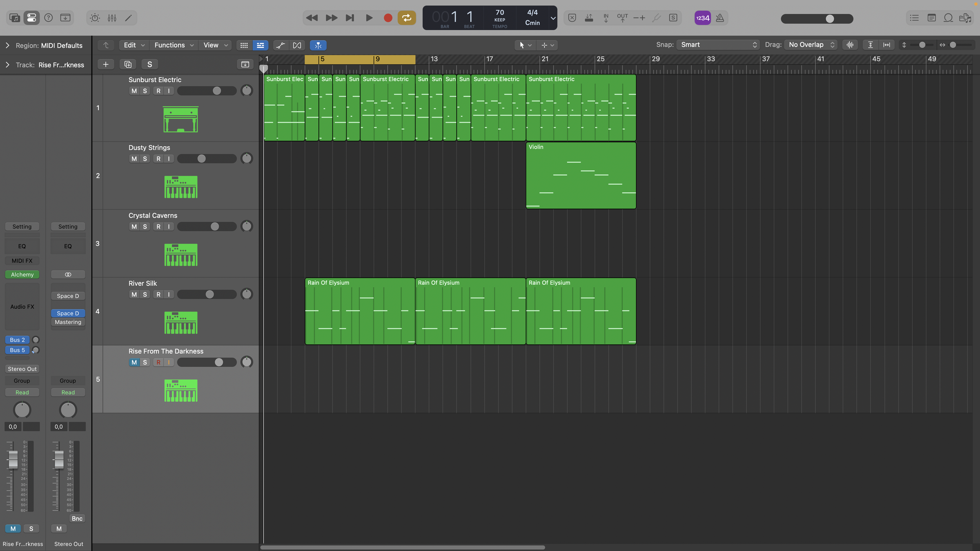Click the Record button in transport

[x=388, y=18]
